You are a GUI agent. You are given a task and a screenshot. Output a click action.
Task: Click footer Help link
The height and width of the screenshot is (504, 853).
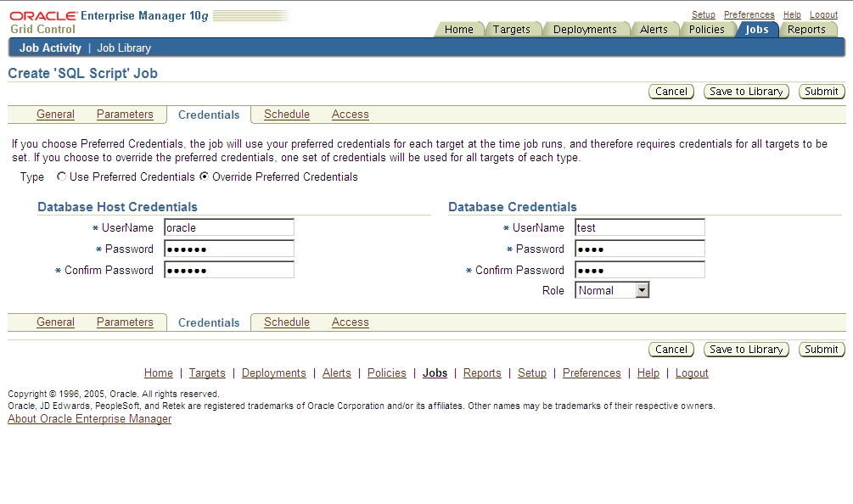point(648,373)
